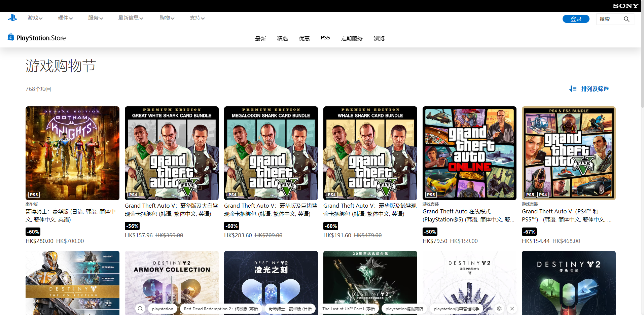Open the gear settings icon in bottom bar
The height and width of the screenshot is (315, 644).
499,309
